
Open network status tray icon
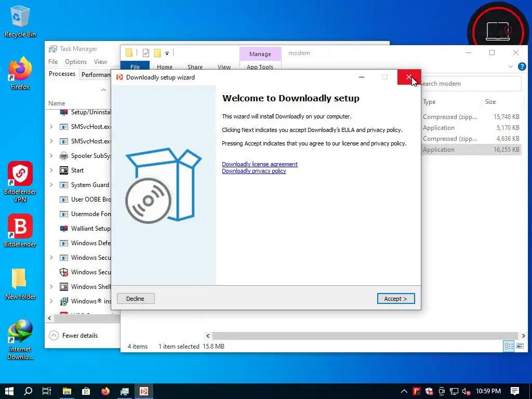pyautogui.click(x=454, y=391)
